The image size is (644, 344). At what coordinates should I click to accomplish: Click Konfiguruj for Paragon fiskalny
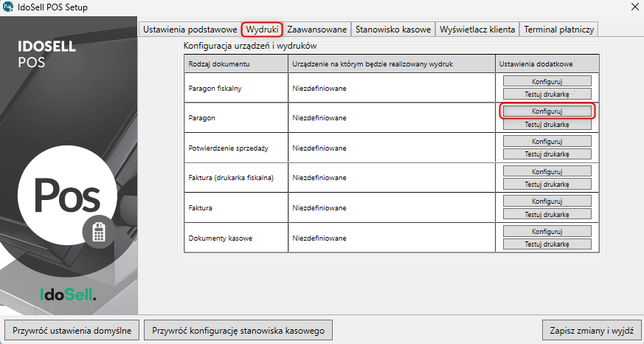pos(547,81)
